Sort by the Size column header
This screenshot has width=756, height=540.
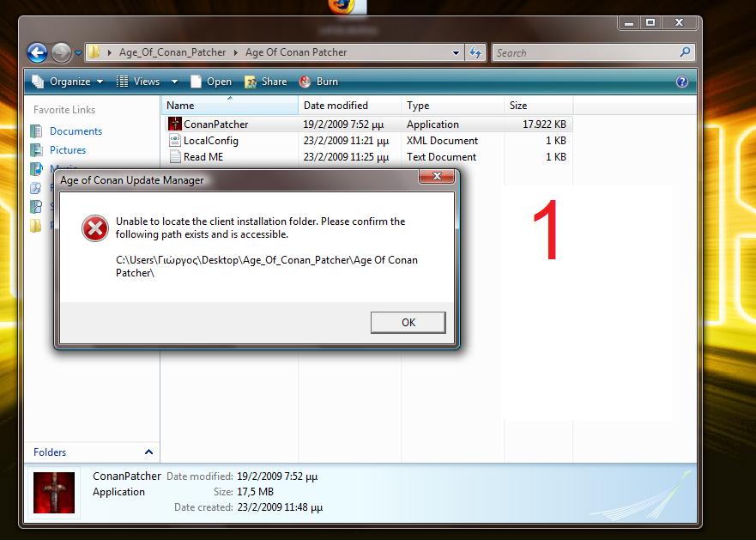tap(539, 106)
